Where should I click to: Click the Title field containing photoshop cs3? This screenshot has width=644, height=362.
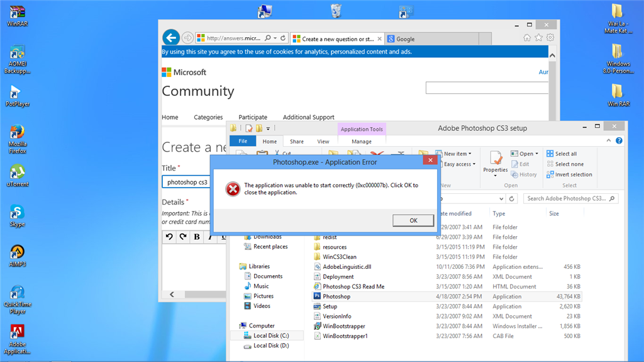186,182
